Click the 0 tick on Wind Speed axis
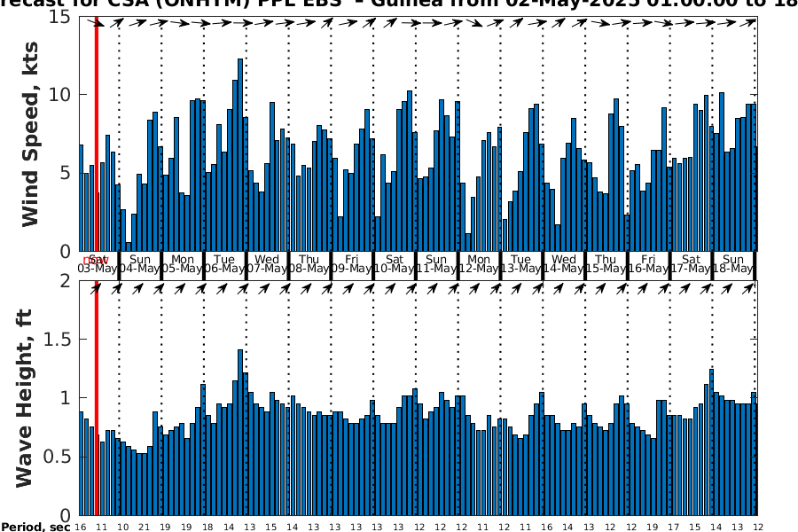Image resolution: width=798 pixels, height=532 pixels. pyautogui.click(x=65, y=251)
